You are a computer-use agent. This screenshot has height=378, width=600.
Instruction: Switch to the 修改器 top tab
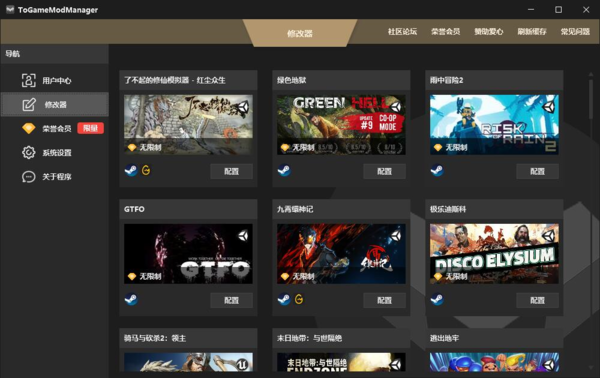click(300, 33)
